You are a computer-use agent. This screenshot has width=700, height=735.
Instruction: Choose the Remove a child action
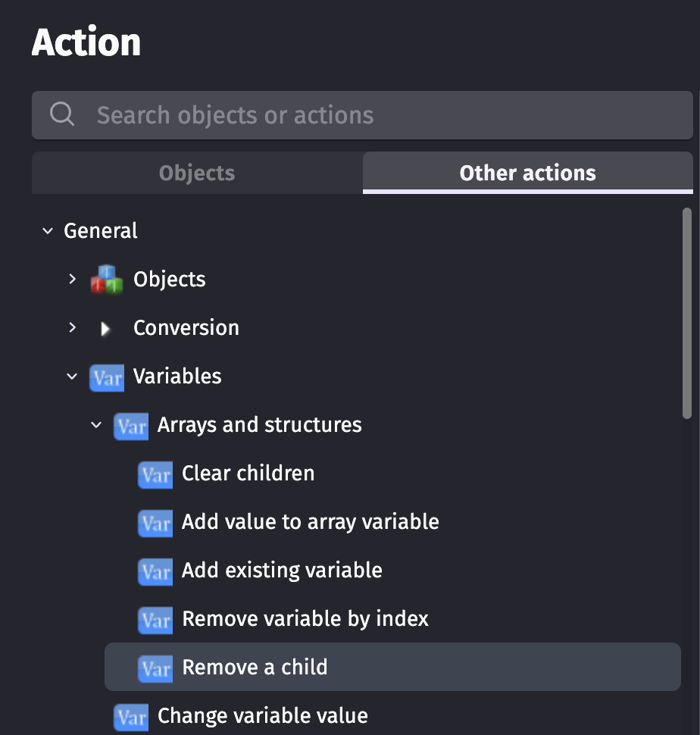coord(255,668)
